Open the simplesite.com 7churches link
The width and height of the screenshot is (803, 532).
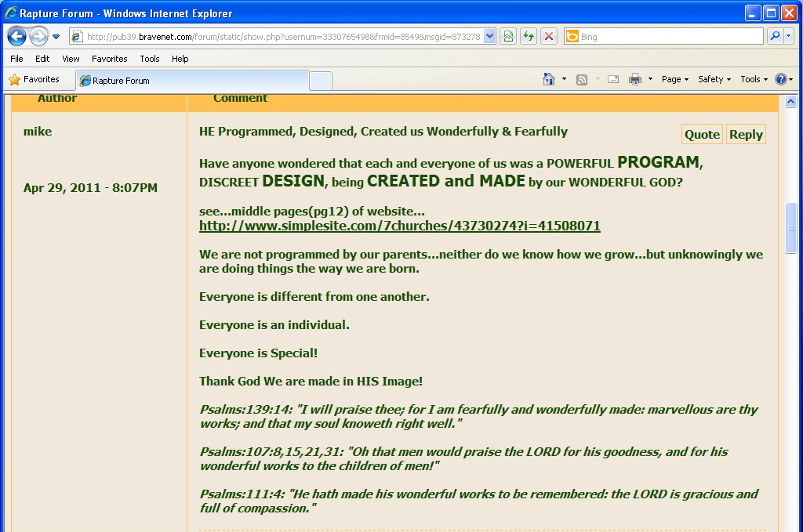[x=399, y=226]
